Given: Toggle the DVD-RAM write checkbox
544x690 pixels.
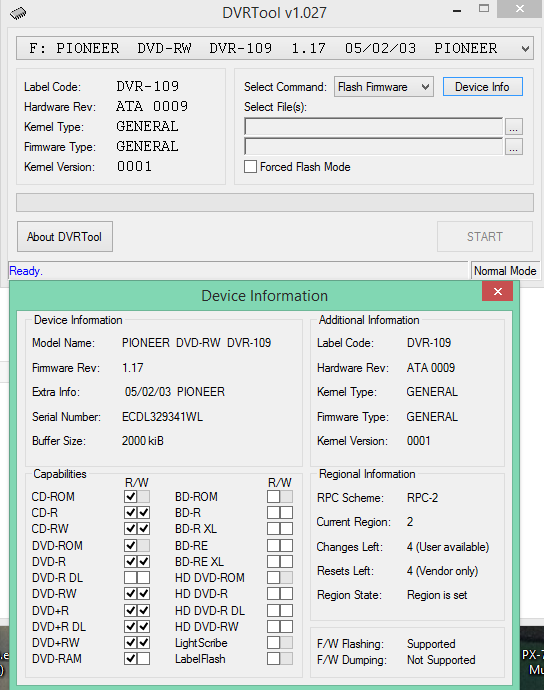Looking at the screenshot, I should [x=143, y=659].
